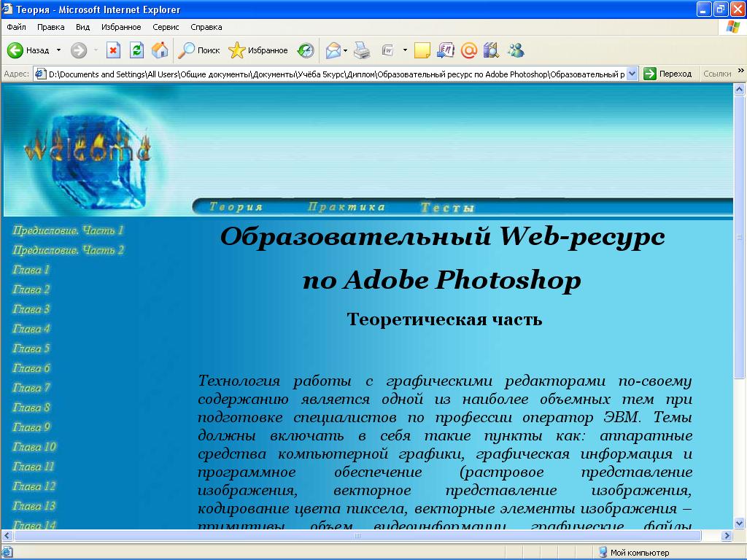
Task: Open the Forward history dropdown arrow
Action: click(96, 50)
